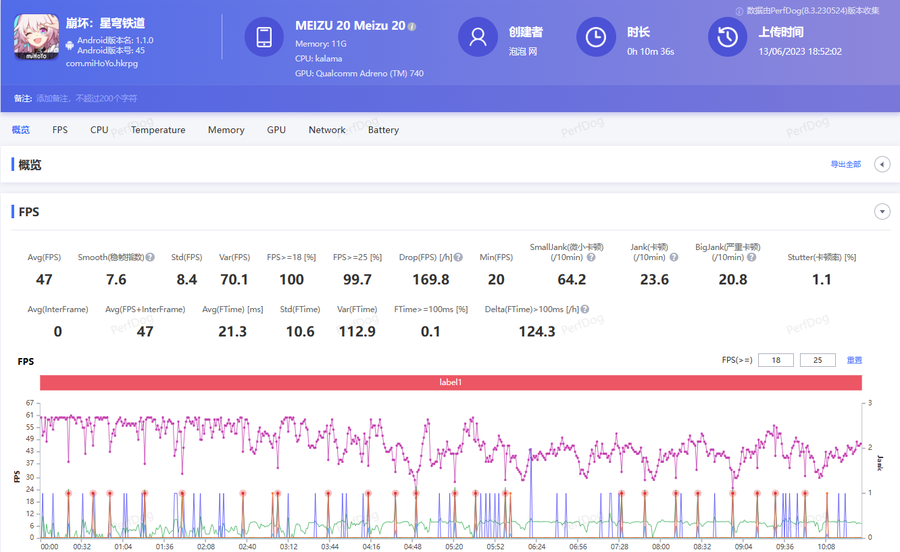The width and height of the screenshot is (900, 552).
Task: Click the duration clock icon
Action: (596, 37)
